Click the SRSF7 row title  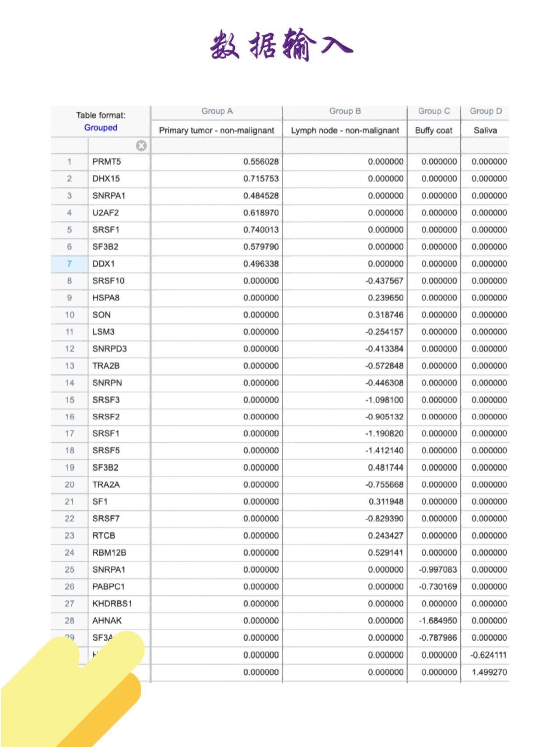tap(106, 518)
